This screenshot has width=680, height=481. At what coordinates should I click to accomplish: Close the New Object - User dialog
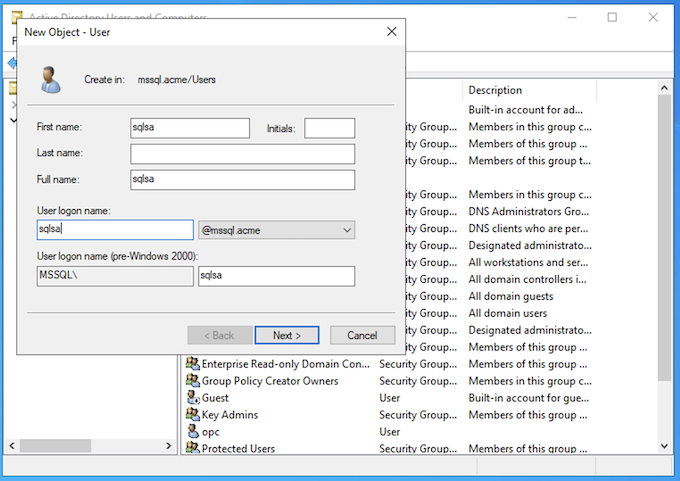click(392, 32)
